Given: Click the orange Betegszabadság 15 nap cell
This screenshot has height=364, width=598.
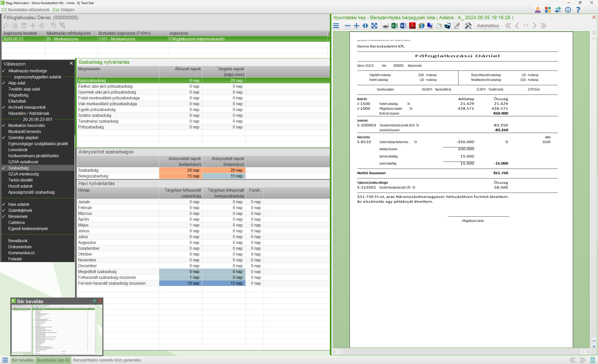Looking at the screenshot, I should click(180, 176).
